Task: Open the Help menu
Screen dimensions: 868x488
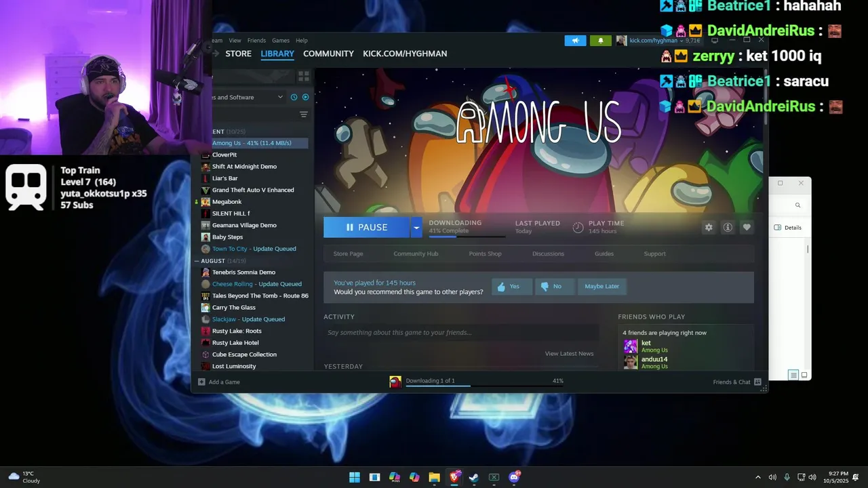Action: point(302,41)
